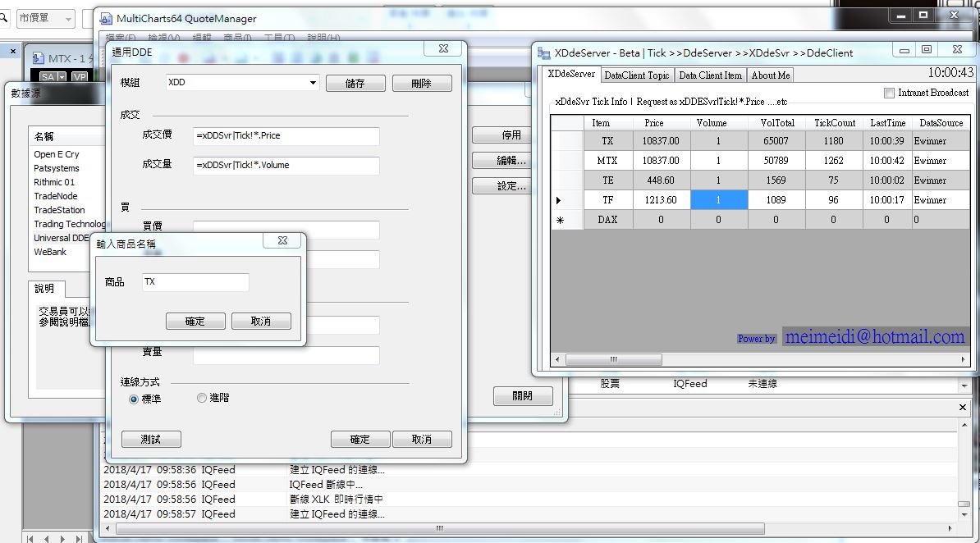980x543 pixels.
Task: Click the 儲存 button
Action: (355, 83)
